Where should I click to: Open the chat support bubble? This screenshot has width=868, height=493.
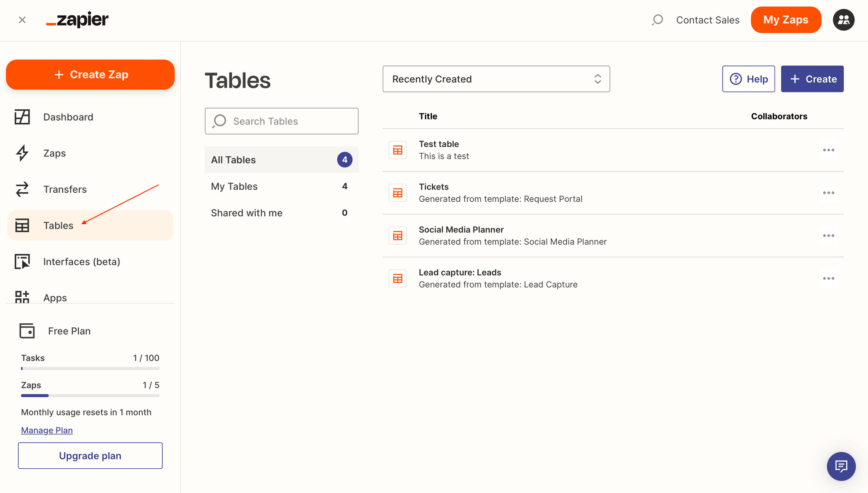pos(841,466)
